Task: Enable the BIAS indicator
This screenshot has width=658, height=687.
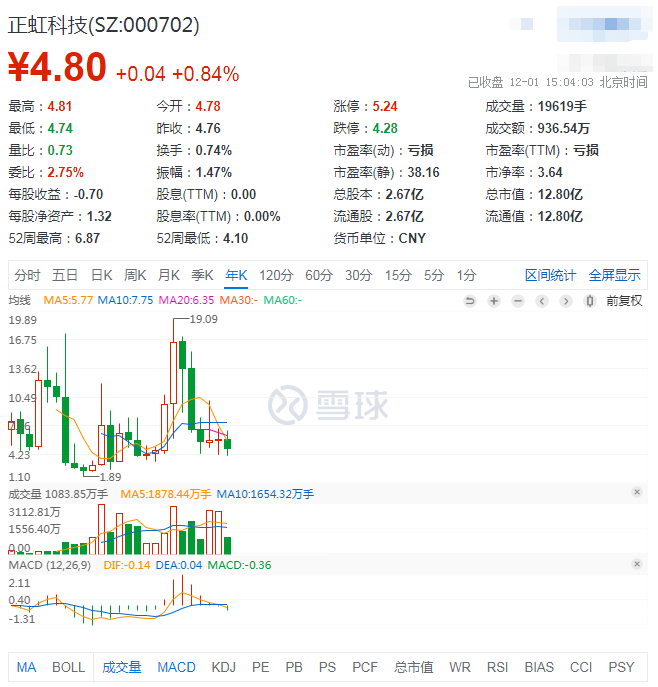Action: 540,669
